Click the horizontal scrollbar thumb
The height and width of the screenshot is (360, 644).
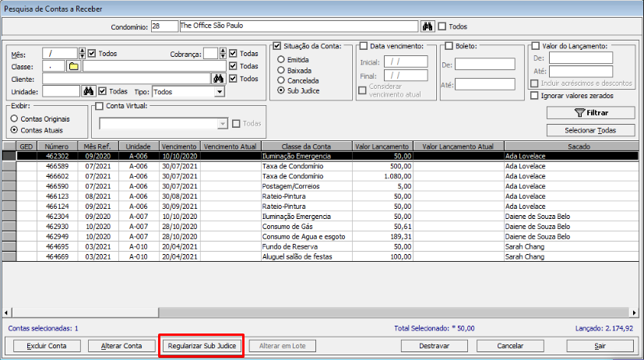pyautogui.click(x=85, y=312)
